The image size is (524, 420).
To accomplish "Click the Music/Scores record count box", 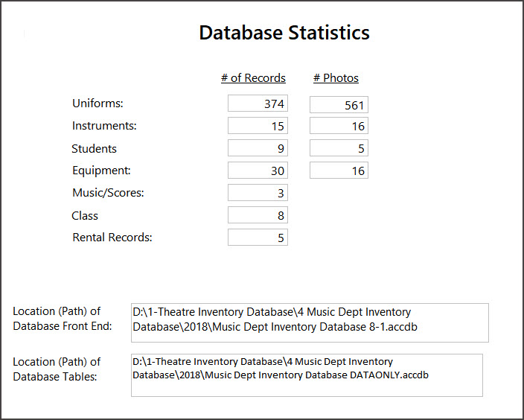I will (x=258, y=194).
